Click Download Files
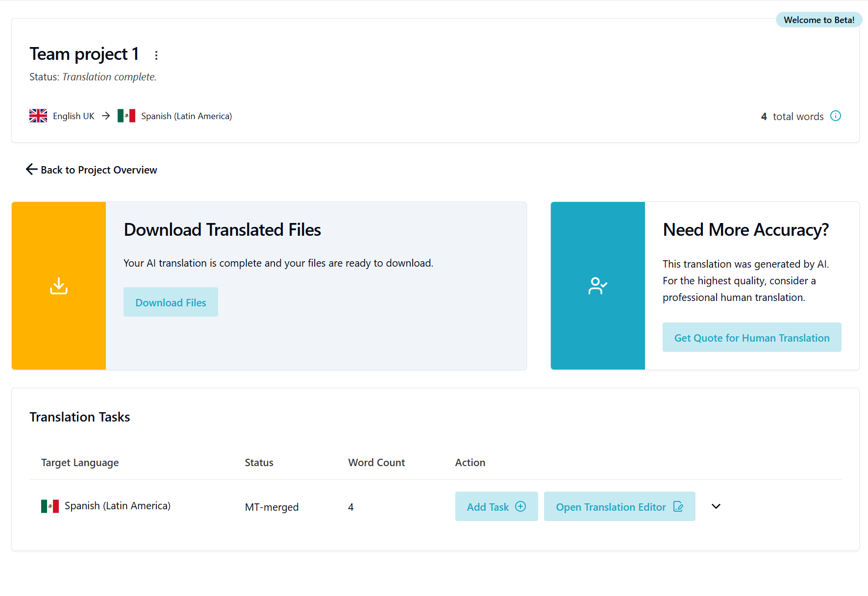Screen dimensions: 868x596 pos(171,302)
